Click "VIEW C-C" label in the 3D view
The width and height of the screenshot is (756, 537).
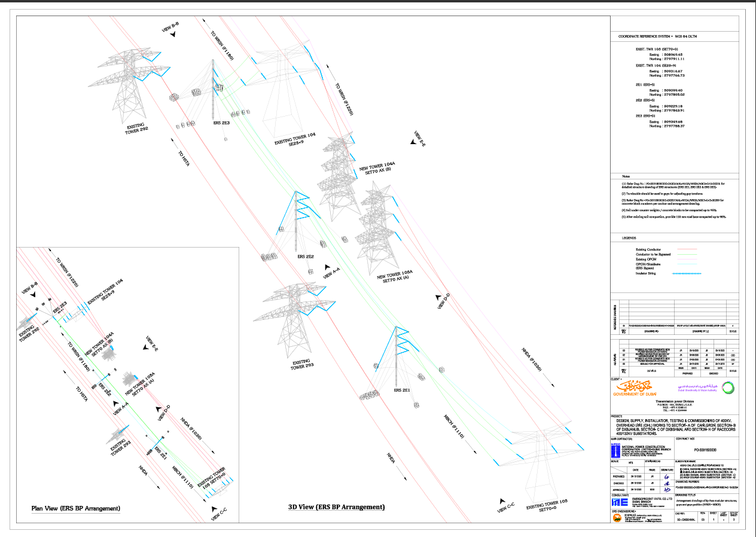tap(506, 507)
